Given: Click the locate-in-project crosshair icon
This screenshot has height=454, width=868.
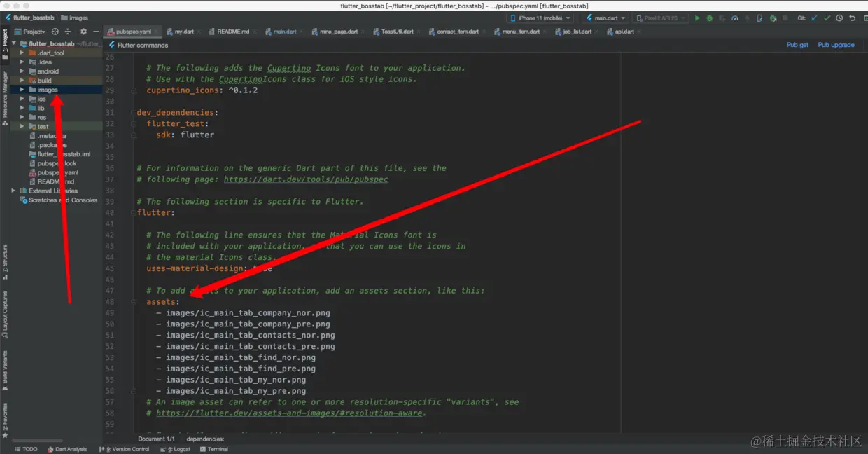Looking at the screenshot, I should coord(55,32).
